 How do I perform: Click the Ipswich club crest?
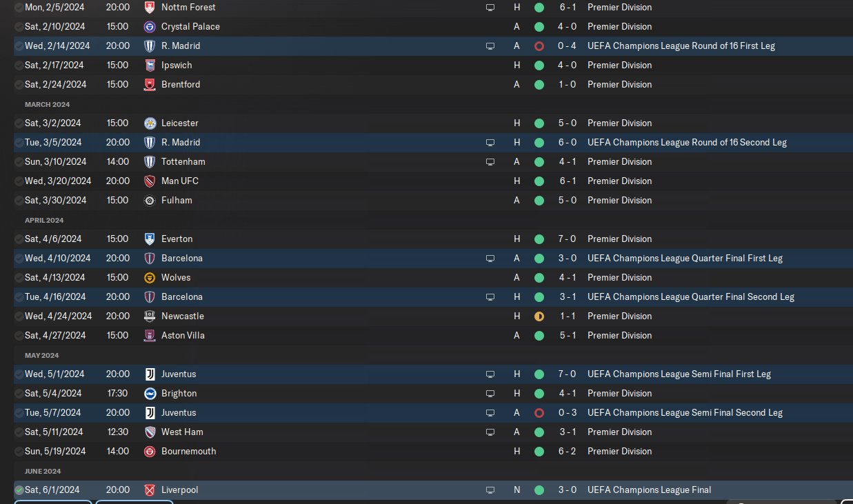pyautogui.click(x=150, y=65)
